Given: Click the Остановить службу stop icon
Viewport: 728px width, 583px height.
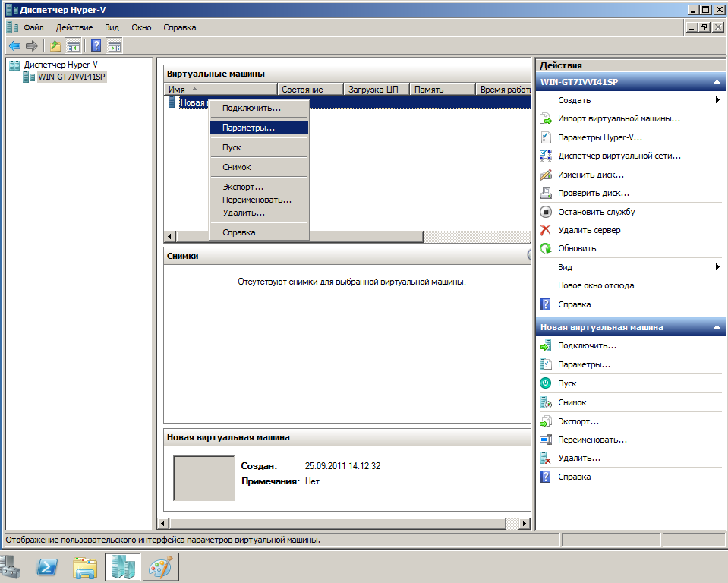Looking at the screenshot, I should [545, 212].
